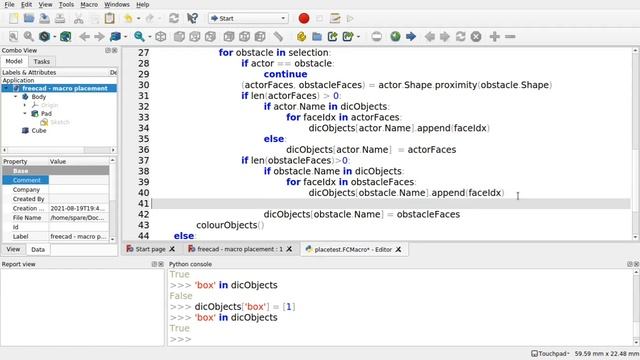Click the code editor vertical scrollbar
The image size is (640, 360).
[x=636, y=144]
